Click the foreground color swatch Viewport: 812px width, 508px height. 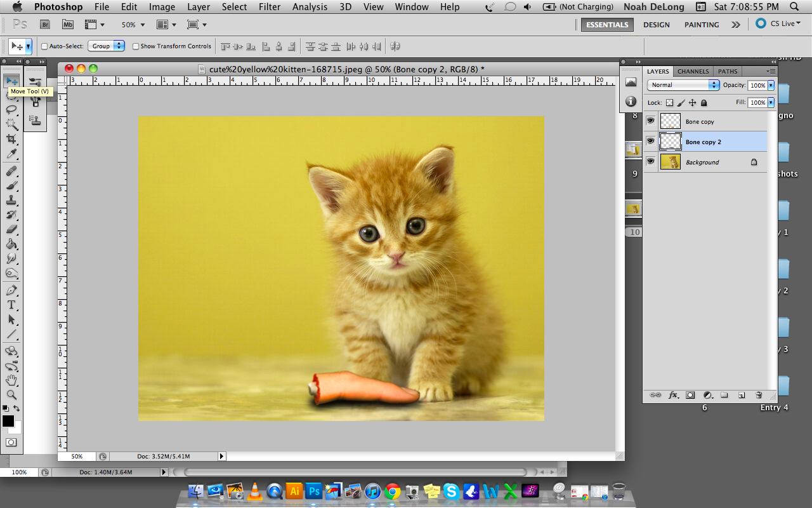point(8,421)
